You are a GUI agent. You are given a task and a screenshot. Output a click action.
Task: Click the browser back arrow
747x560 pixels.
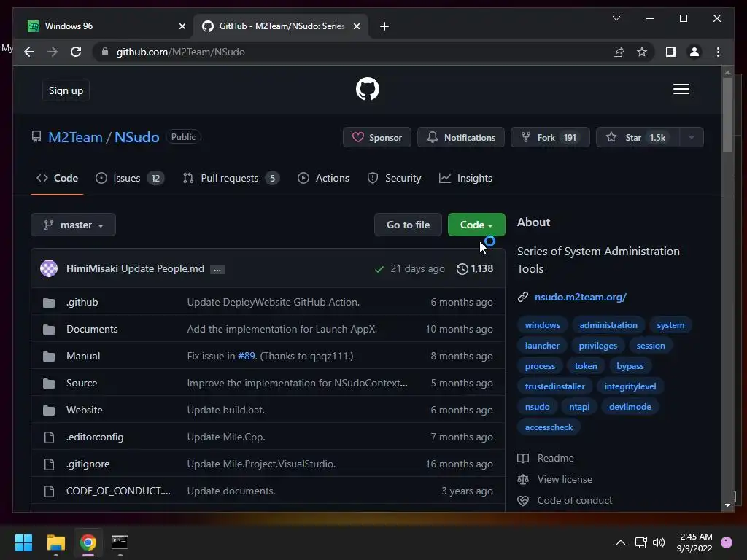29,52
